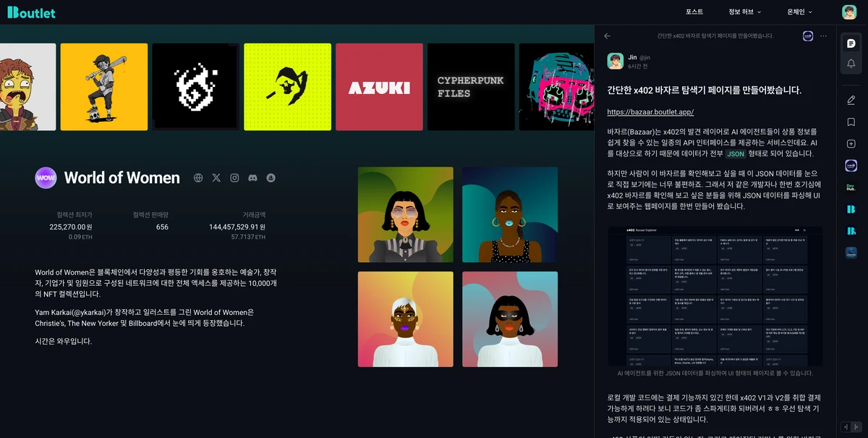The image size is (868, 438).
Task: Click the JSON code tag in the post
Action: pos(736,153)
